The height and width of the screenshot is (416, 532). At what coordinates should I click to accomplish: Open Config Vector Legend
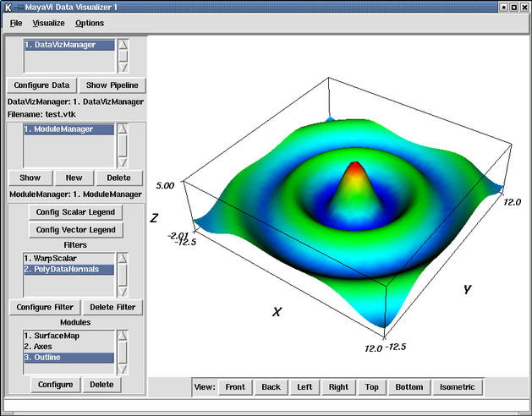coord(75,230)
